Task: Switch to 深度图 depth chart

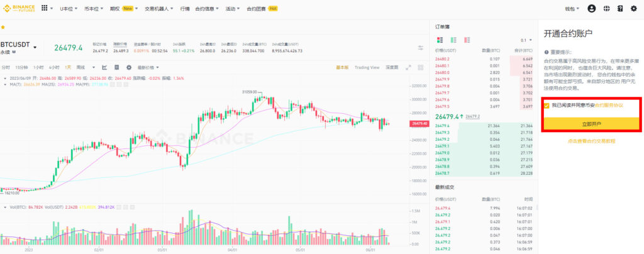Action: point(392,67)
